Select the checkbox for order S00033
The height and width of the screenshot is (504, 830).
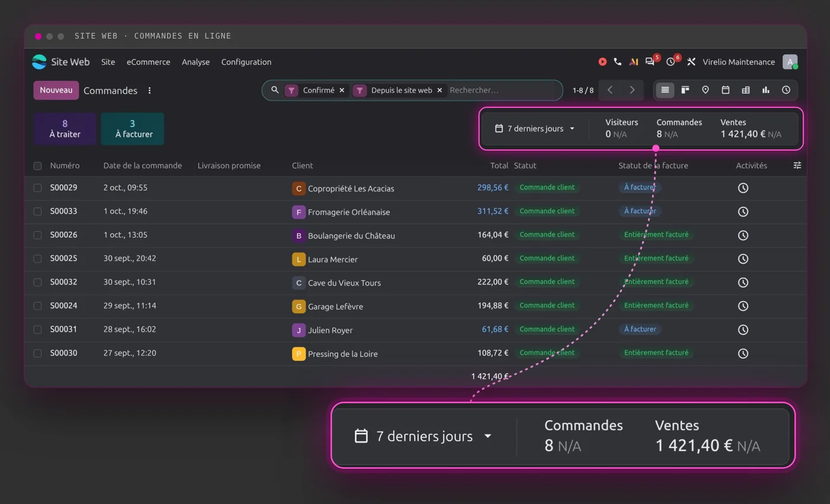coord(37,212)
